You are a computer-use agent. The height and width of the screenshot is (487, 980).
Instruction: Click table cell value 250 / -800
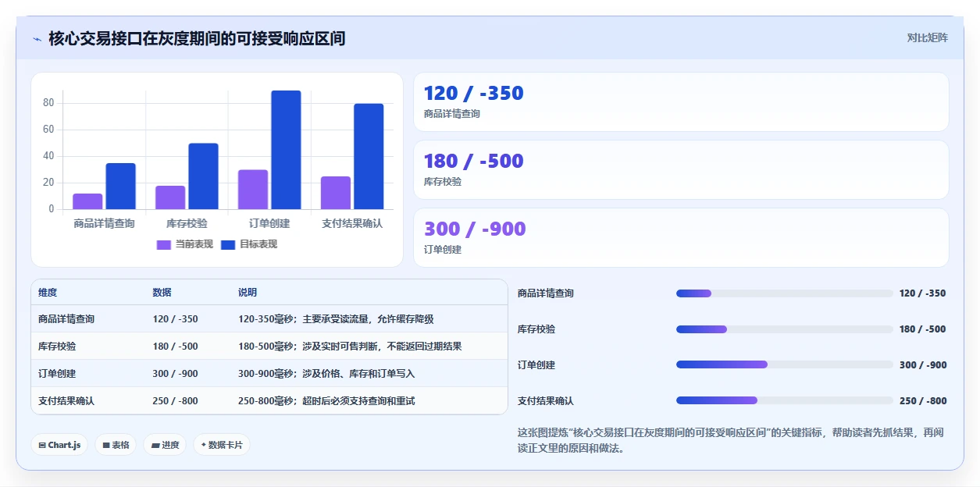(x=175, y=401)
